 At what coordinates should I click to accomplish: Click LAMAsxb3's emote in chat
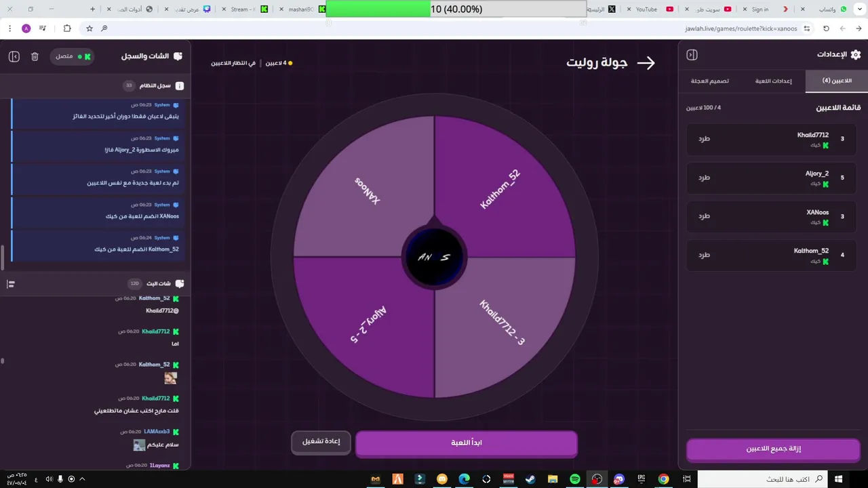point(139,445)
